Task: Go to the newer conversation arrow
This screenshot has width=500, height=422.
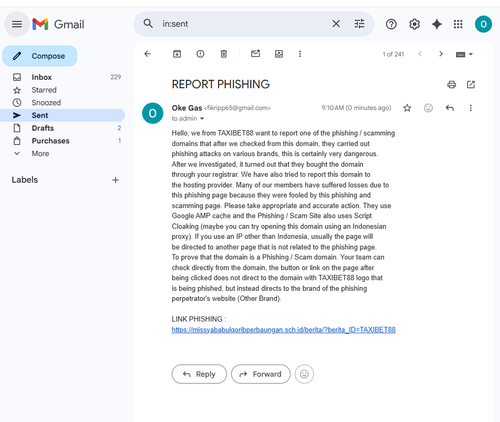Action: (420, 54)
